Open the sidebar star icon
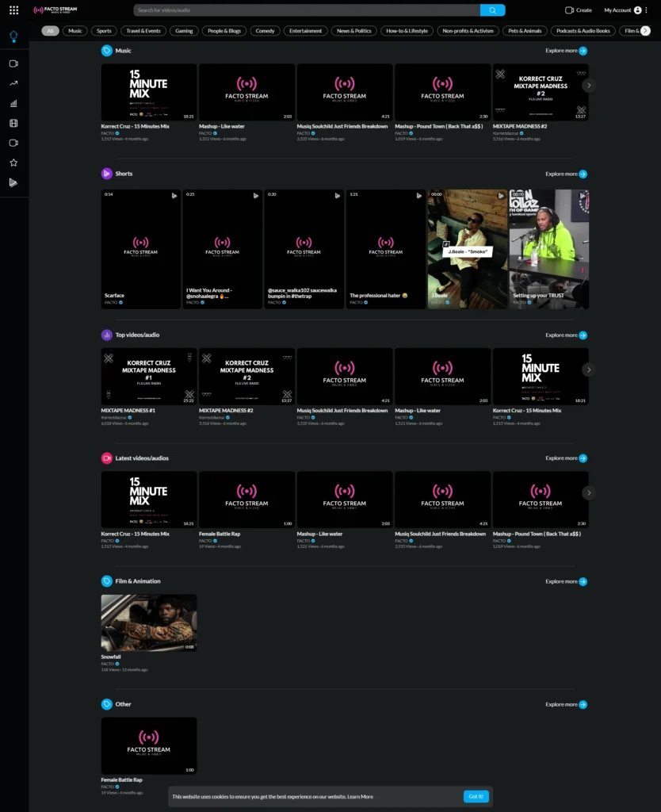This screenshot has width=661, height=812. [x=13, y=163]
